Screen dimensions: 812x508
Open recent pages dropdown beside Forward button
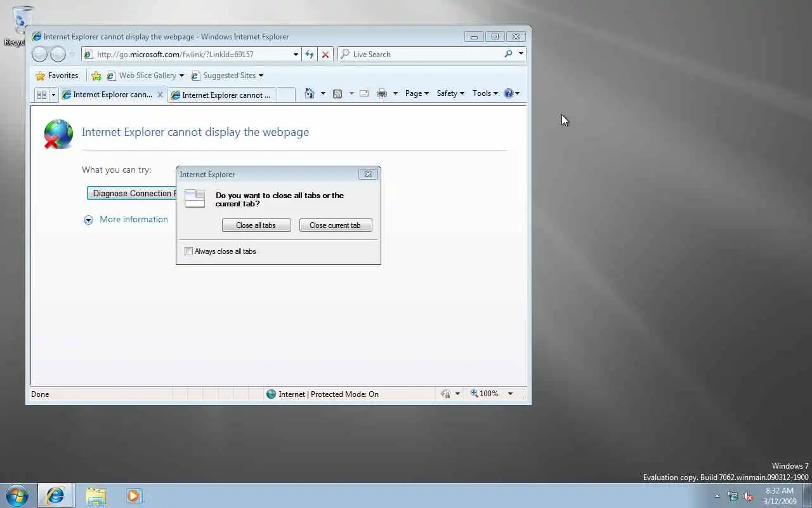pyautogui.click(x=72, y=55)
